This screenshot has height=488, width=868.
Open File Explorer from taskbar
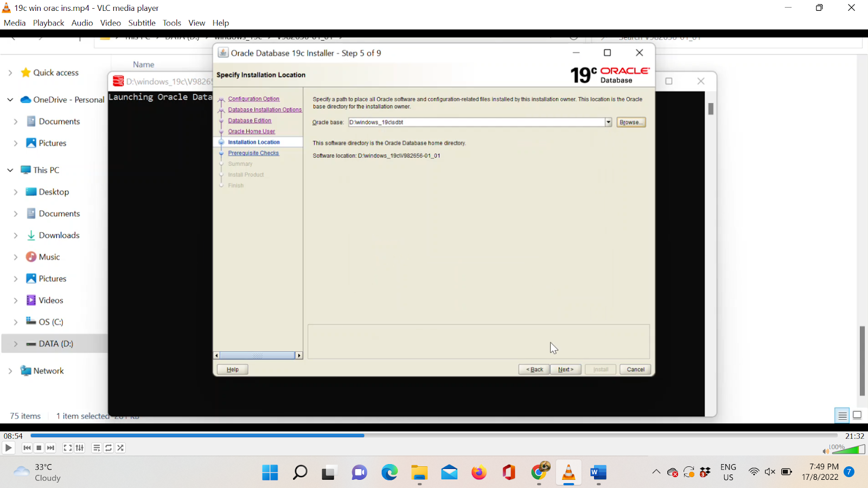(x=419, y=472)
